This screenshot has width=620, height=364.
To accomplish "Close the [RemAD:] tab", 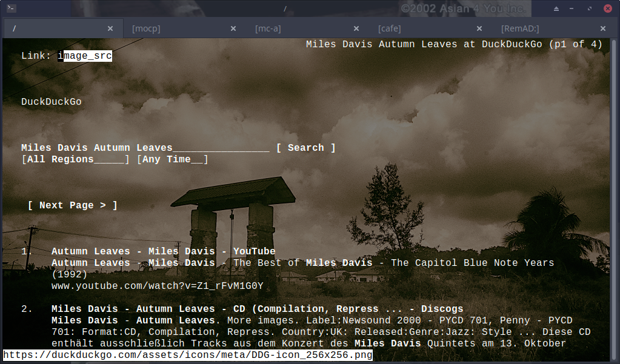I will point(603,28).
